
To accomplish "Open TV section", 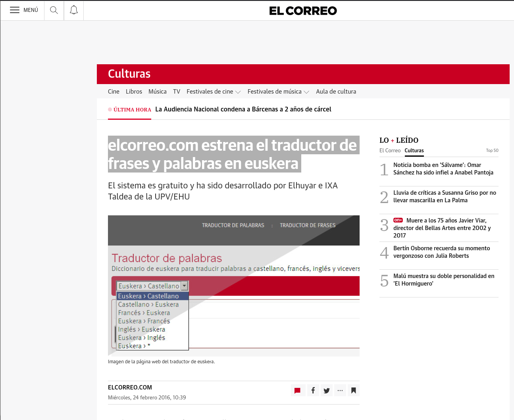I will [x=177, y=92].
